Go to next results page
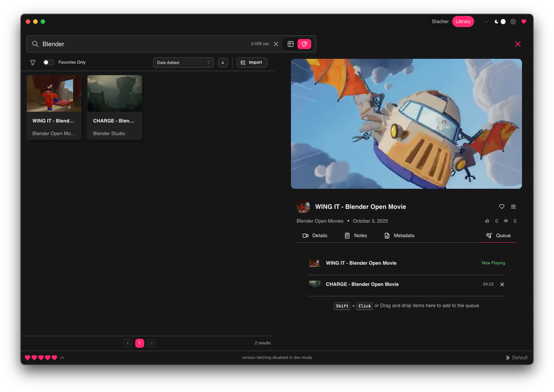The width and height of the screenshot is (554, 392). click(x=152, y=343)
